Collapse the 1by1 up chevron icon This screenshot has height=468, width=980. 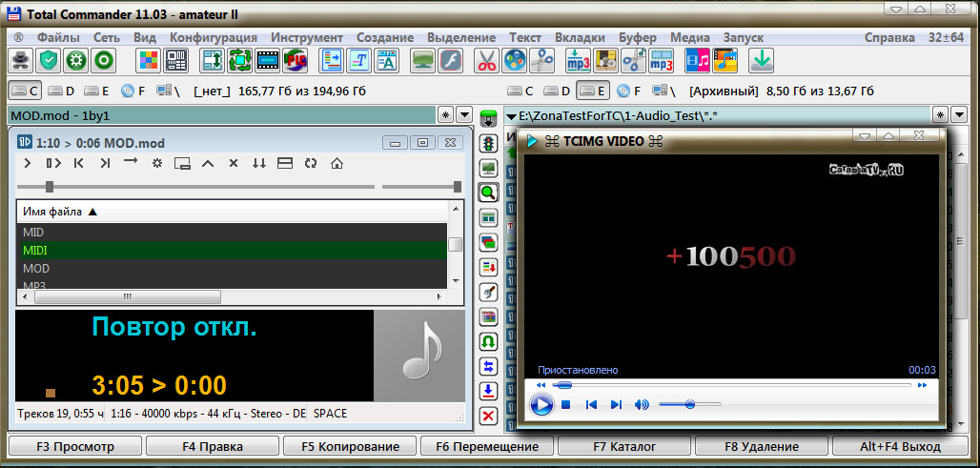click(208, 163)
